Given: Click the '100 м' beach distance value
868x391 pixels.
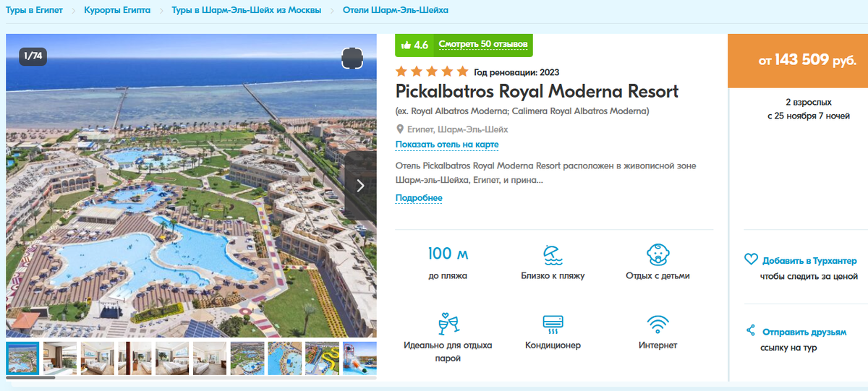Looking at the screenshot, I should (448, 254).
